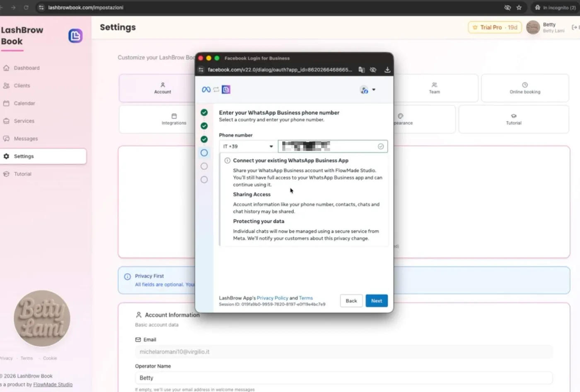
Task: Click the current step circle indicator
Action: tap(204, 153)
